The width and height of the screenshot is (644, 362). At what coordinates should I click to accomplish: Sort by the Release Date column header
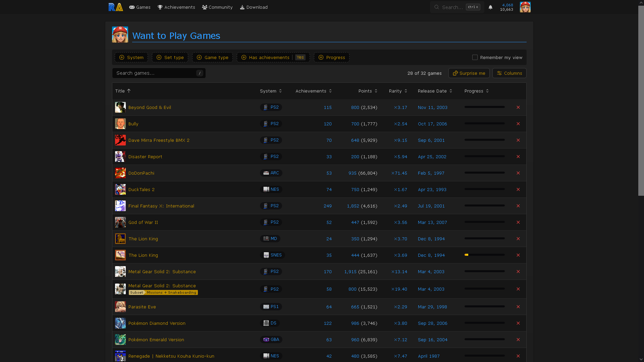coord(435,91)
